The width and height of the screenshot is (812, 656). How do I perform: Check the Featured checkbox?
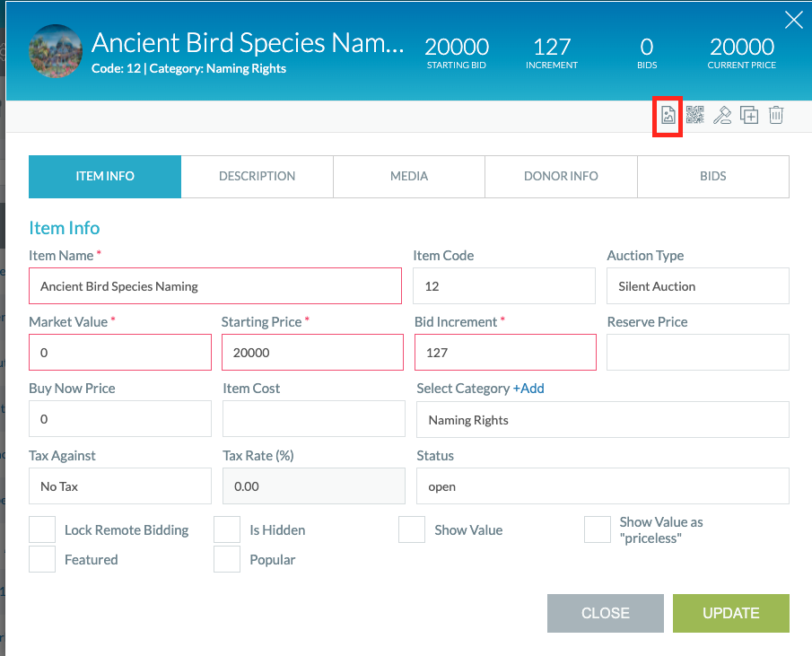click(x=43, y=559)
